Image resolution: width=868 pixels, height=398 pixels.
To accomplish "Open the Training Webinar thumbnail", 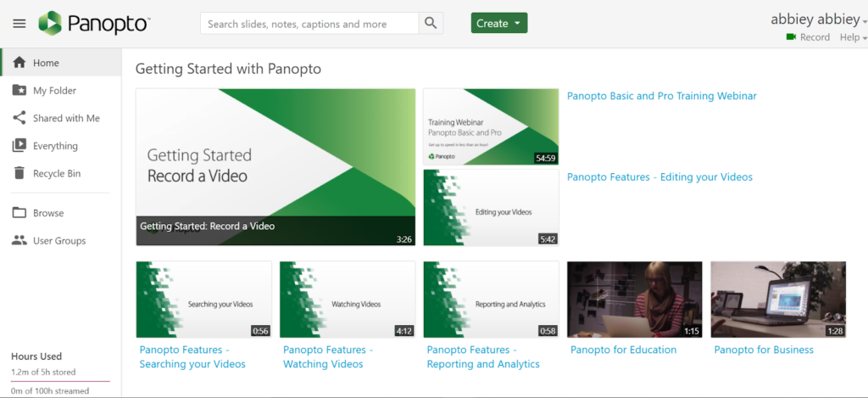I will [491, 126].
